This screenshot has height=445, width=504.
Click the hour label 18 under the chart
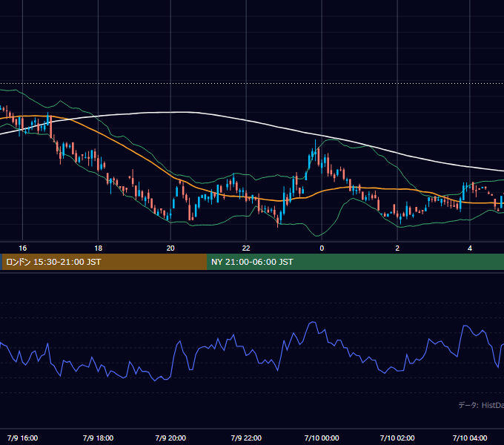pyautogui.click(x=98, y=248)
